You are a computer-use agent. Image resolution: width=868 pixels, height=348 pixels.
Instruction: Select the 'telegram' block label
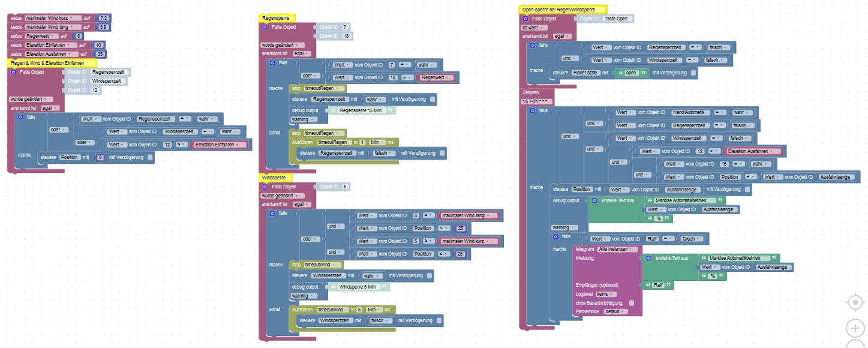click(x=584, y=249)
